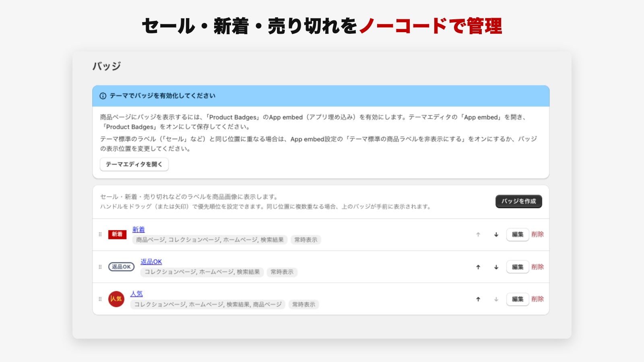Image resolution: width=644 pixels, height=362 pixels.
Task: Move the 人気 badge down with the arrow
Action: [x=496, y=299]
